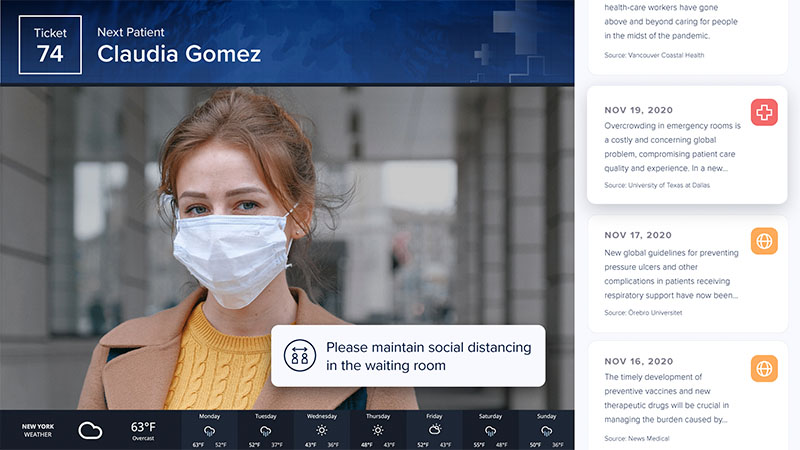Click the patient name Claudia Gomez

[179, 54]
